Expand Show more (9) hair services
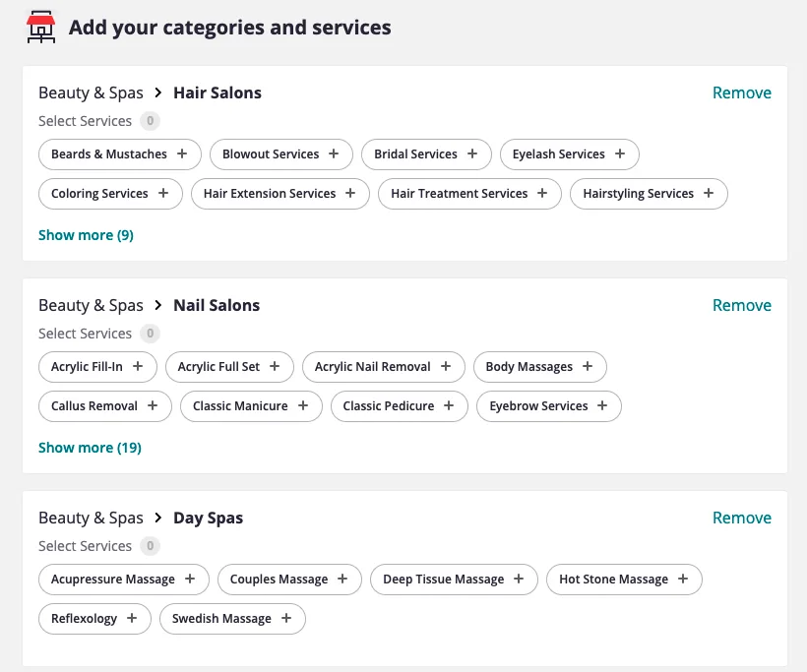Screen dimensions: 807x672 click(x=86, y=235)
